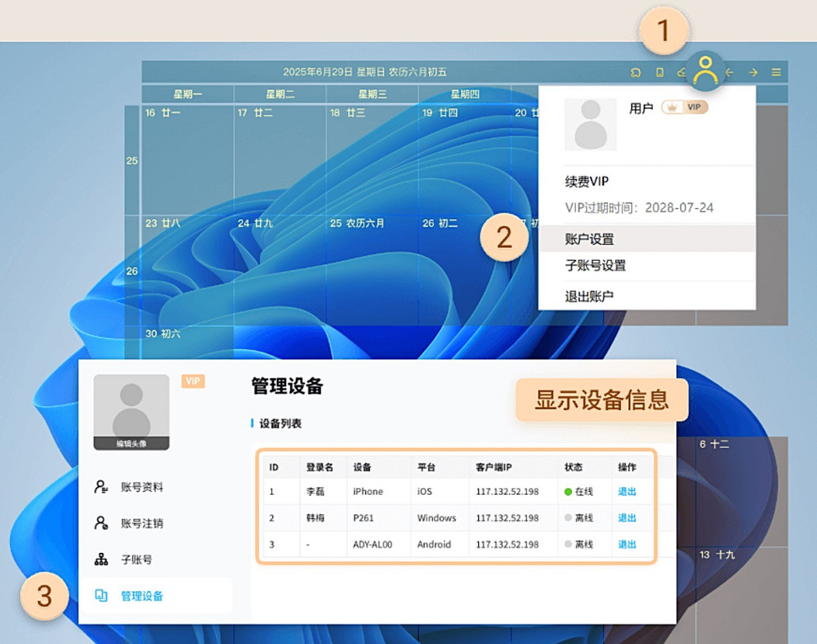Click the VIP badge beside 用户
Viewport: 817px width, 644px height.
pyautogui.click(x=685, y=108)
